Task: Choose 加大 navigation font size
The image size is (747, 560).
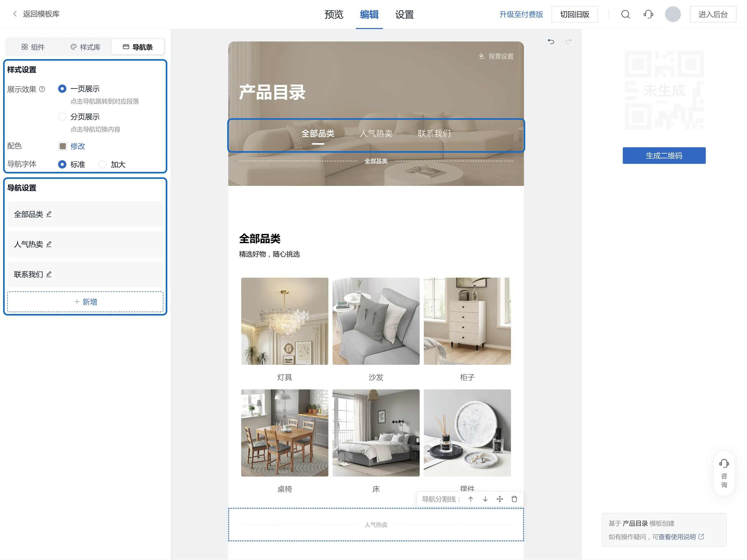Action: pyautogui.click(x=103, y=164)
